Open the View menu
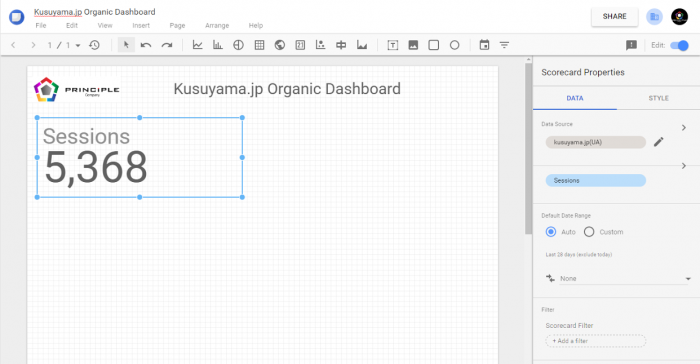 pos(105,25)
